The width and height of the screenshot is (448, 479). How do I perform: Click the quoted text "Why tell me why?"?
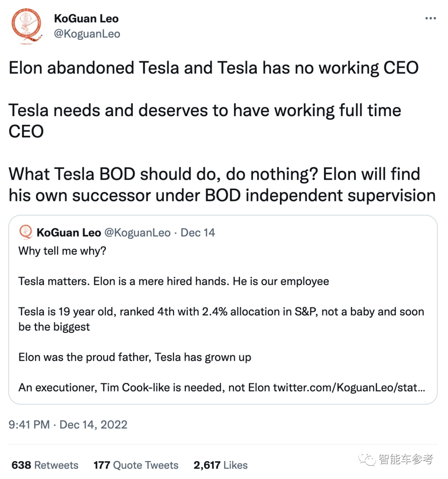coord(62,251)
